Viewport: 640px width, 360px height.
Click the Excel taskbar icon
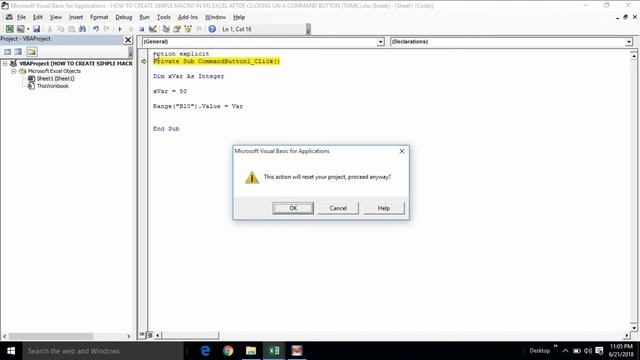pos(274,351)
